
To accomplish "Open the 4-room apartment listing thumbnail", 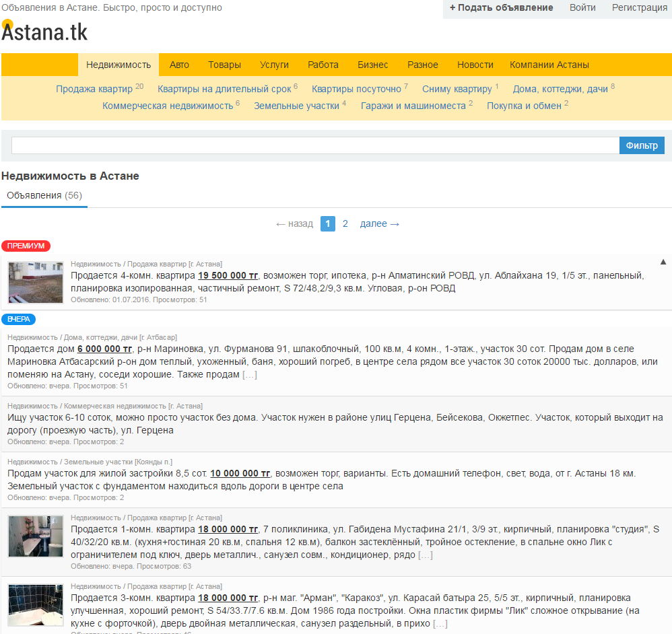I will pos(36,282).
